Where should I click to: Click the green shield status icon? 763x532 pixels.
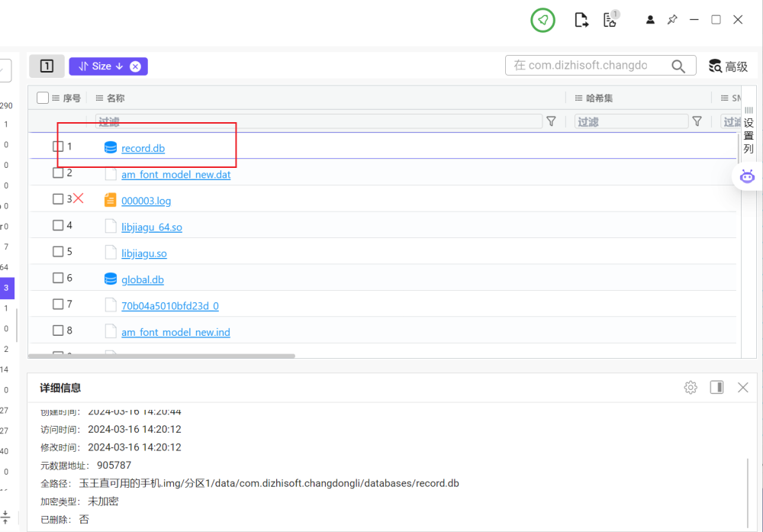point(542,21)
